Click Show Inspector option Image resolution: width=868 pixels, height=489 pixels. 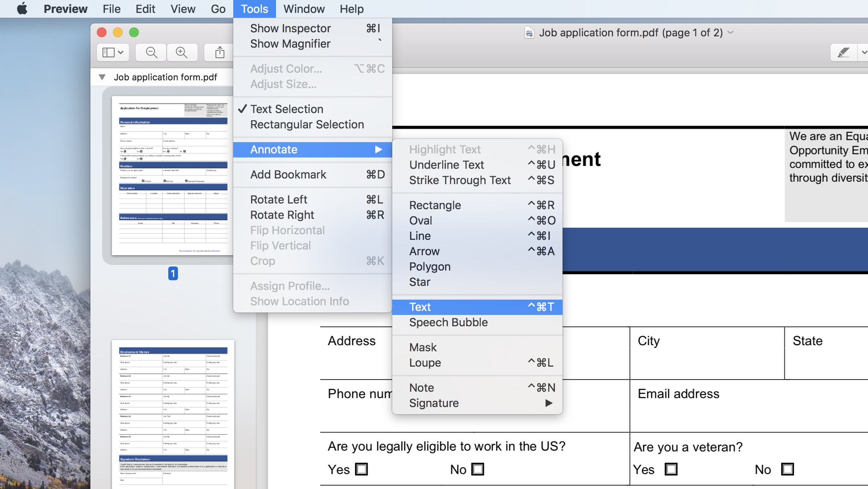point(291,28)
